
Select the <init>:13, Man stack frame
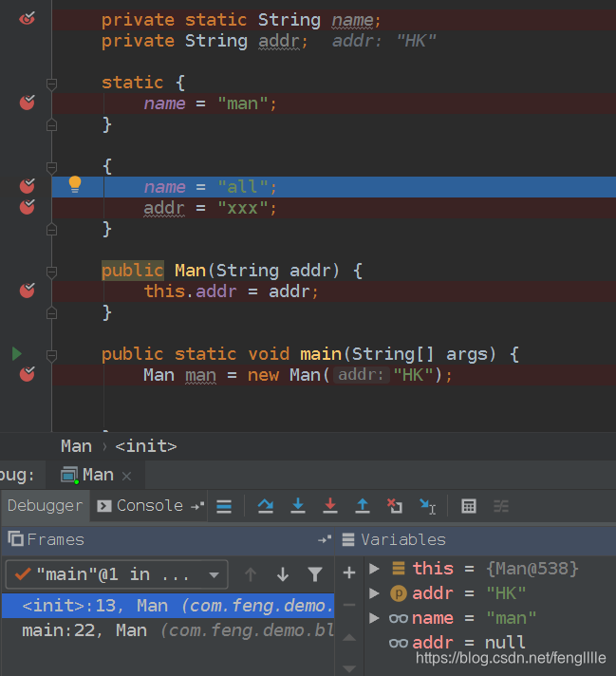168,606
